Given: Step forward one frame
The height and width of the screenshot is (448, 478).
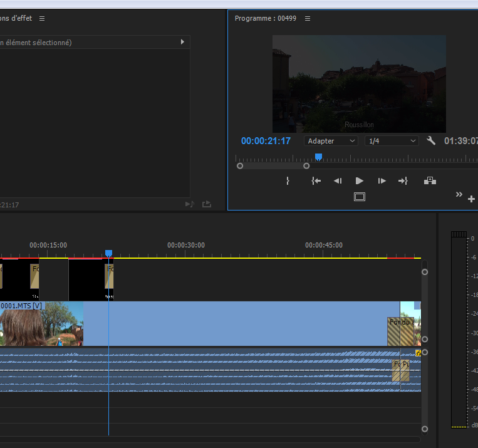Looking at the screenshot, I should click(x=382, y=181).
